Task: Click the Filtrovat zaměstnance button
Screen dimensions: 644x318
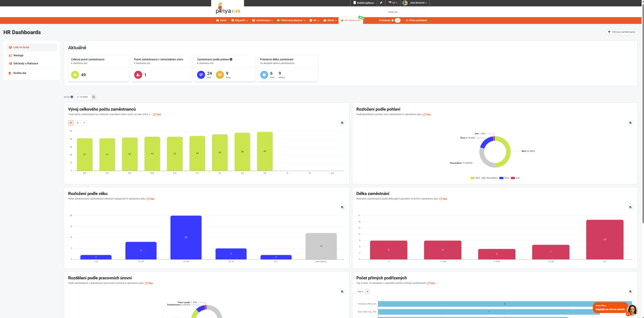Action: [622, 32]
